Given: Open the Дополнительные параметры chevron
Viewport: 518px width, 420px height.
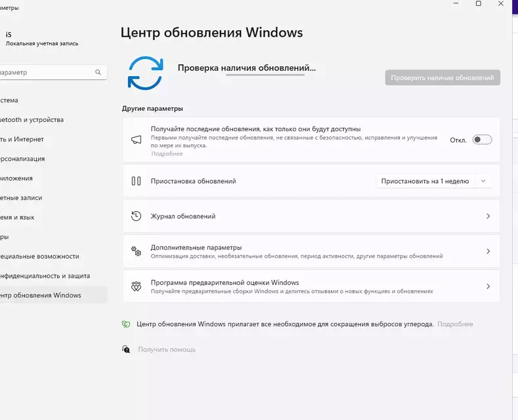Looking at the screenshot, I should coord(488,251).
